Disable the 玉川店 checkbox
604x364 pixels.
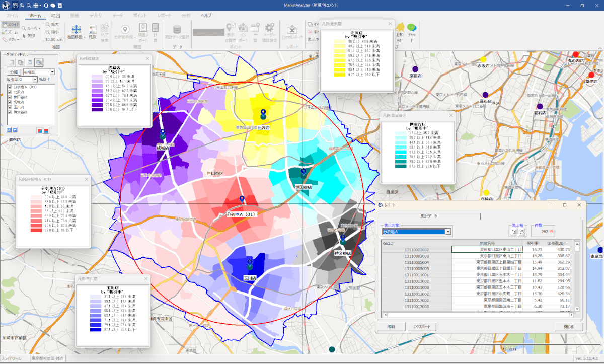tap(10, 107)
